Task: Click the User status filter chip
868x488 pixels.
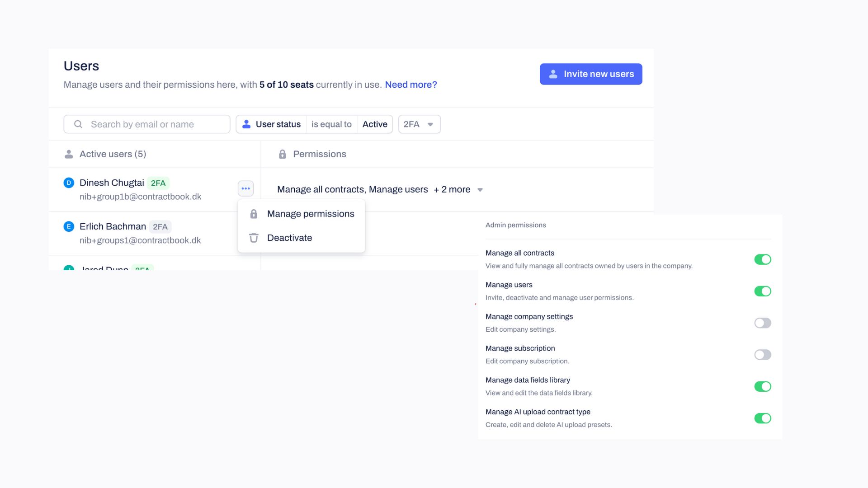Action: pyautogui.click(x=271, y=124)
